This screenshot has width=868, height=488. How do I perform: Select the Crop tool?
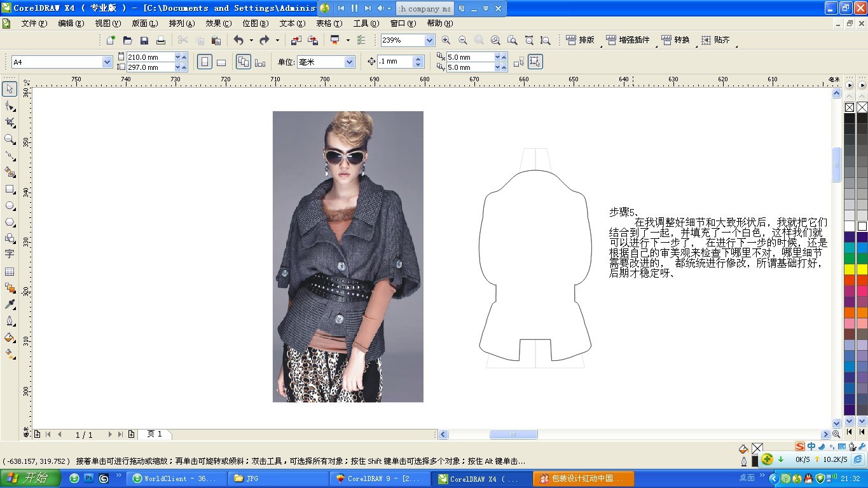click(10, 122)
